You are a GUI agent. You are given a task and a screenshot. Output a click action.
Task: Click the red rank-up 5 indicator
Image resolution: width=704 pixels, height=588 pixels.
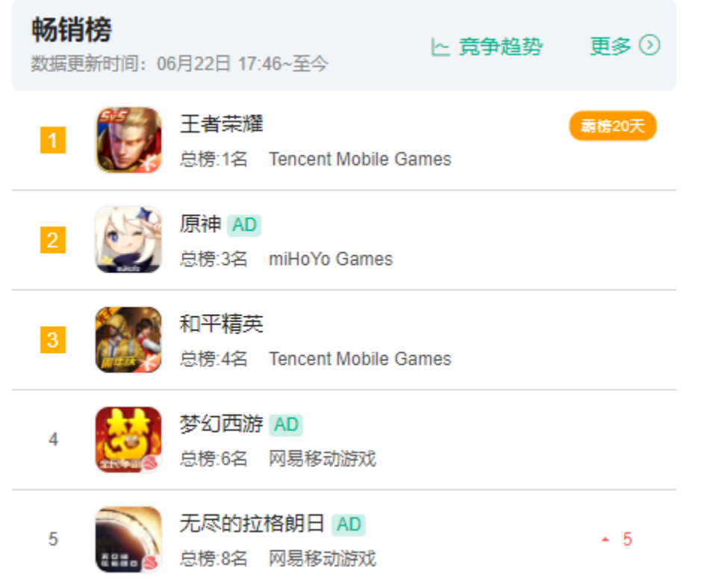point(617,539)
